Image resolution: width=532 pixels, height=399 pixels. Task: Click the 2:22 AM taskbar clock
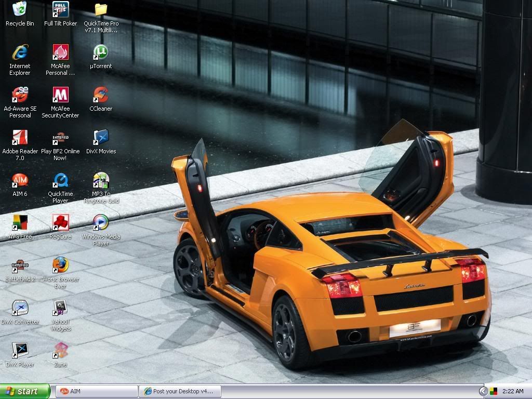tap(512, 391)
